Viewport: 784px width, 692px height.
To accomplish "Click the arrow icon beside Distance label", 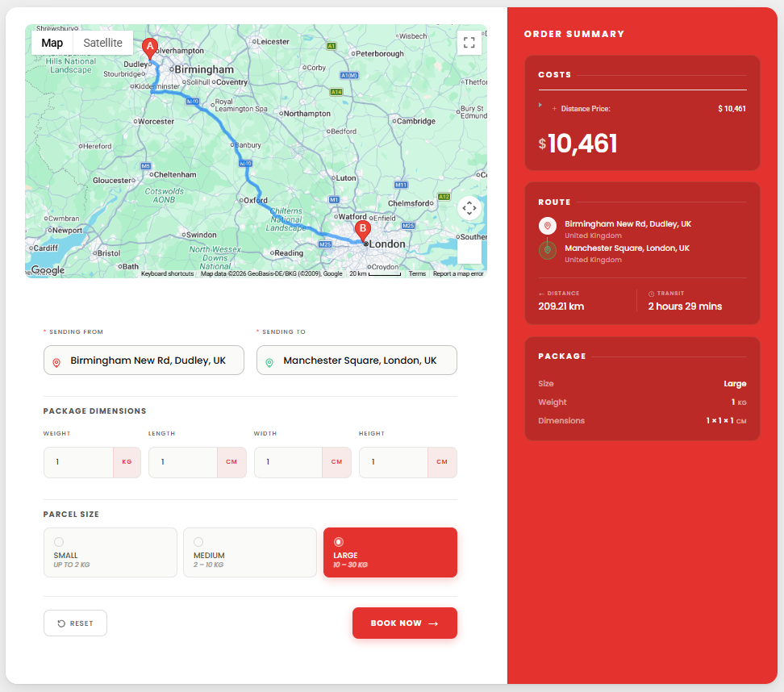I will [x=541, y=294].
